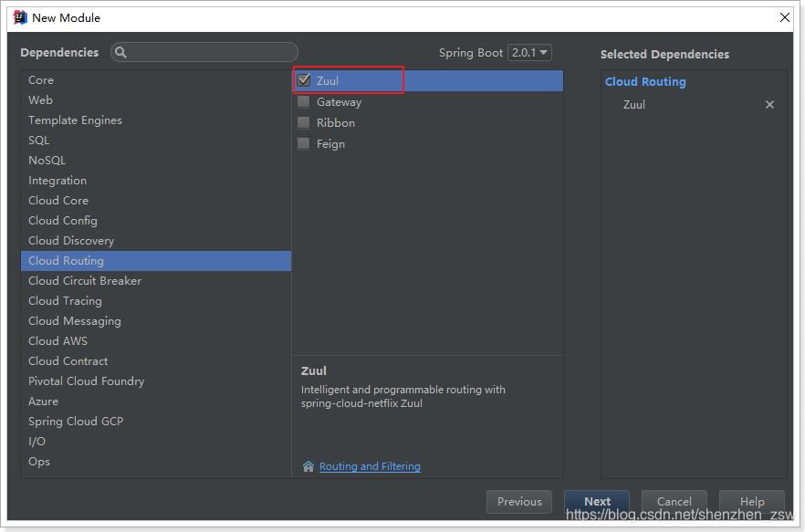This screenshot has height=532, width=805.
Task: Select the Web category
Action: (156, 100)
